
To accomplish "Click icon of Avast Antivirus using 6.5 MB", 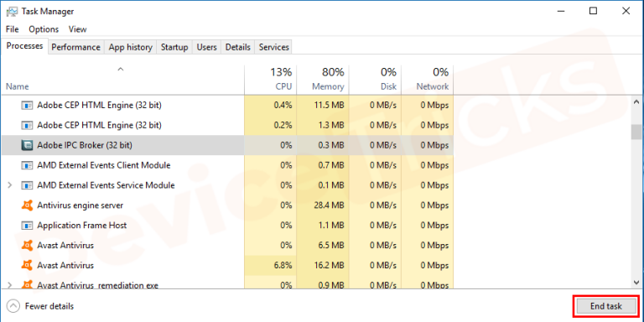I will (x=27, y=245).
